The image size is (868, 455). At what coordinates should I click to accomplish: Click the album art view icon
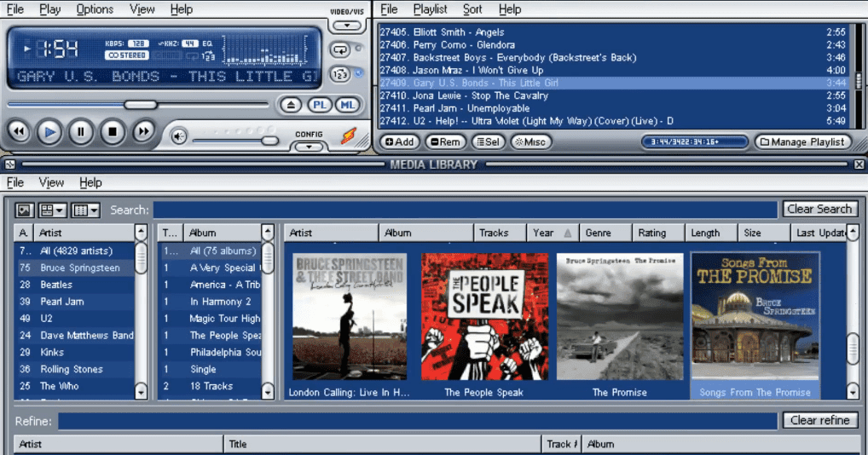(25, 210)
